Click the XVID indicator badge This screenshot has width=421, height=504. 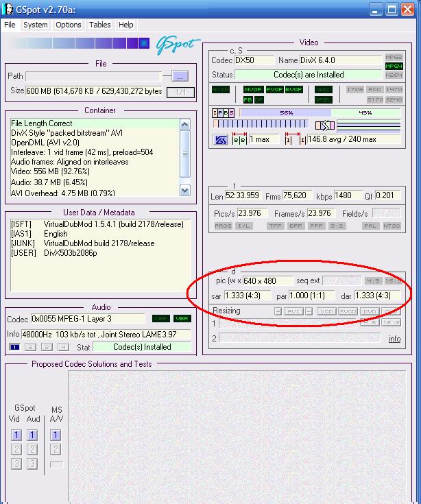pos(221,89)
